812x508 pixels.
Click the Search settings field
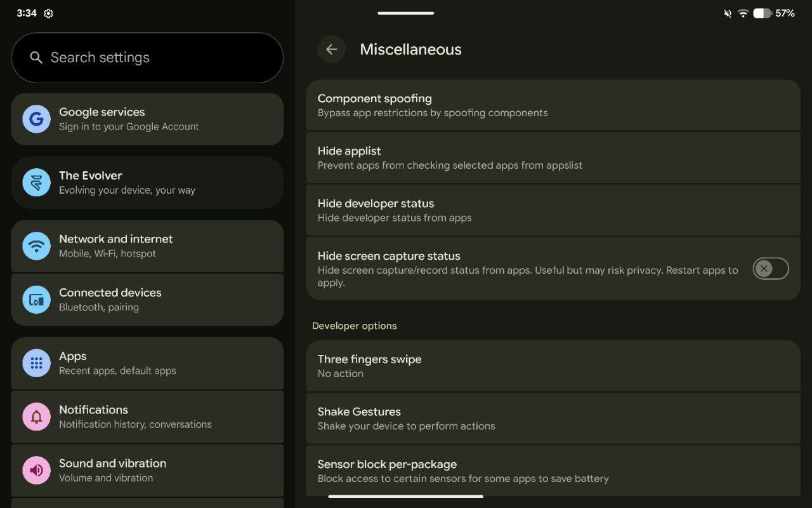pyautogui.click(x=159, y=58)
